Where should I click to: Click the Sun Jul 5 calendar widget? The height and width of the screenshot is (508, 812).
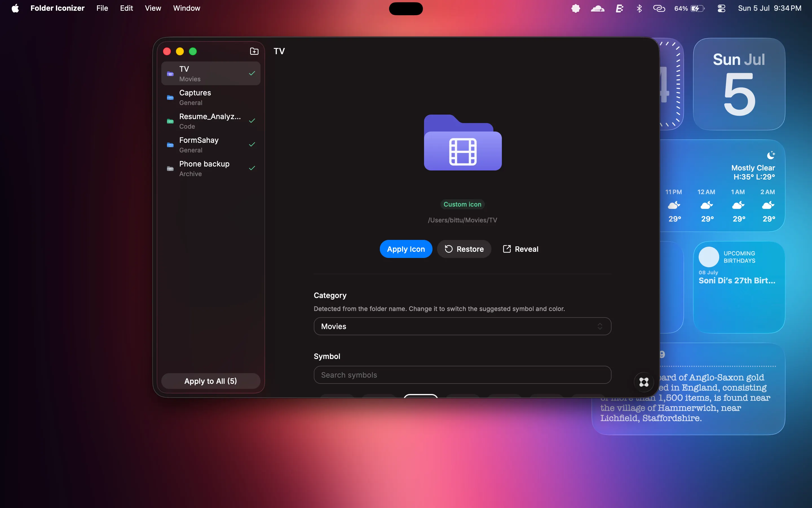coord(739,84)
